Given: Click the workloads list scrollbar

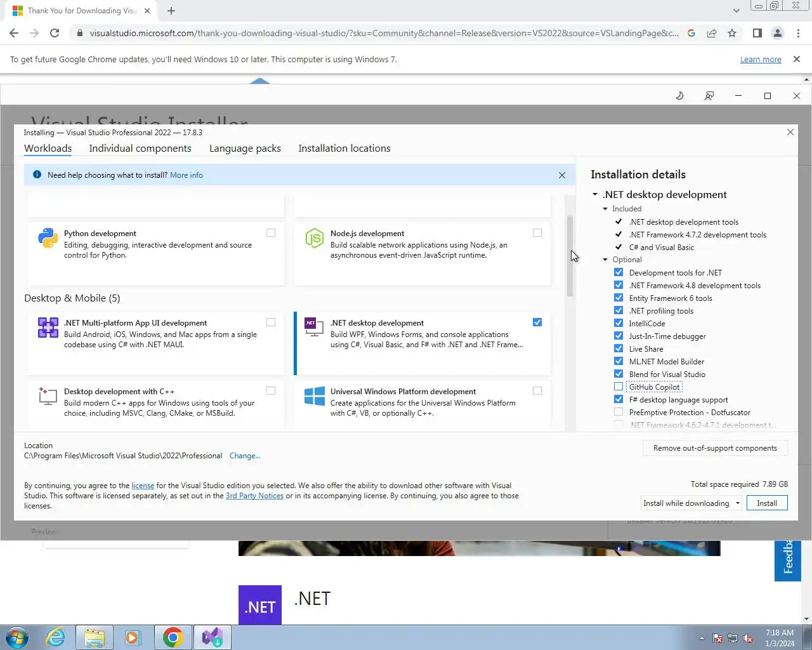Looking at the screenshot, I should pos(570,256).
